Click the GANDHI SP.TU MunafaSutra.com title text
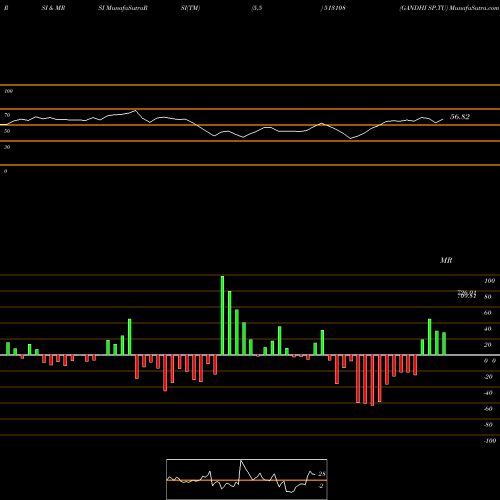The height and width of the screenshot is (500, 500). tap(449, 8)
